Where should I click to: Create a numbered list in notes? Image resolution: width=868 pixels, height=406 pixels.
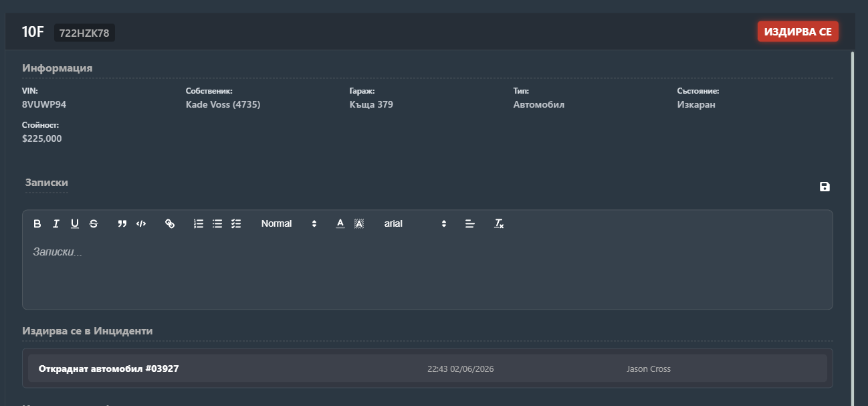click(199, 224)
